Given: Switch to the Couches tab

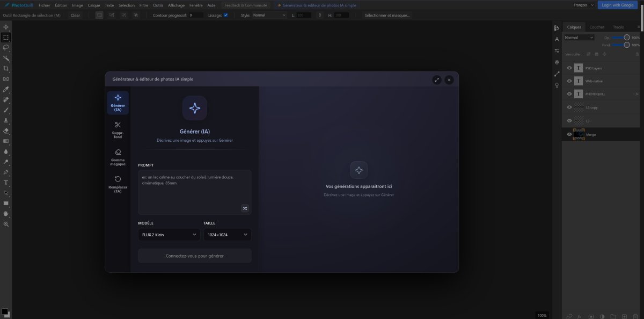Looking at the screenshot, I should click(597, 27).
